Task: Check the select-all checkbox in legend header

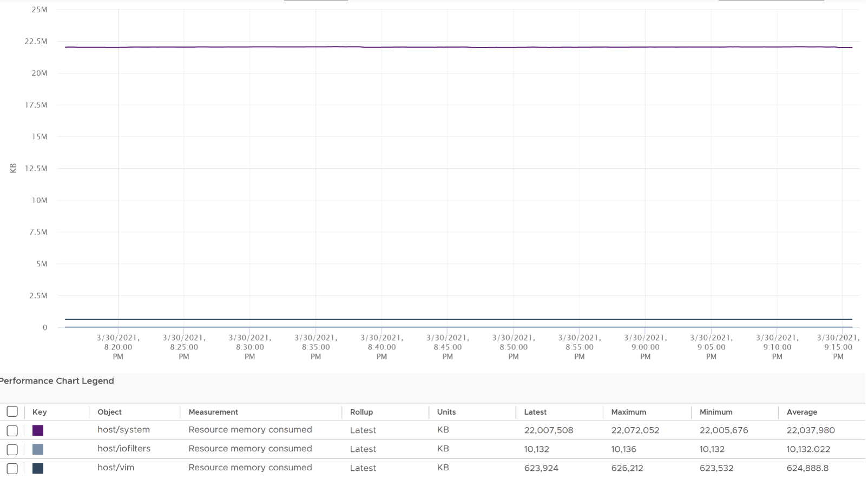Action: coord(12,411)
